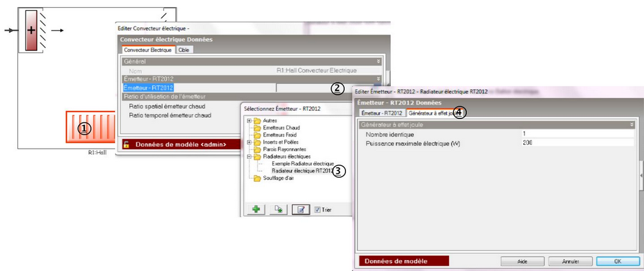Screen dimensions: 644x271
Task: Switch to the Cible tab
Action: (184, 49)
